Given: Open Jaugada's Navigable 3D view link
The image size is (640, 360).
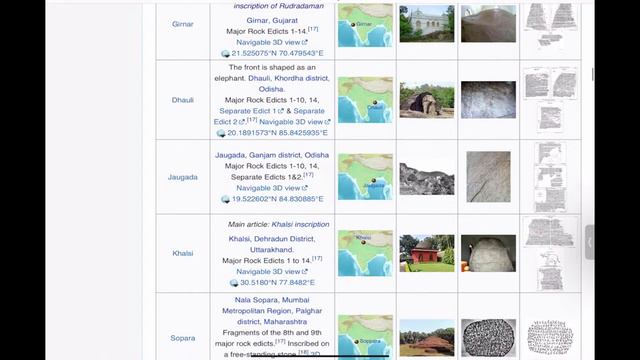Looking at the screenshot, I should tap(272, 188).
